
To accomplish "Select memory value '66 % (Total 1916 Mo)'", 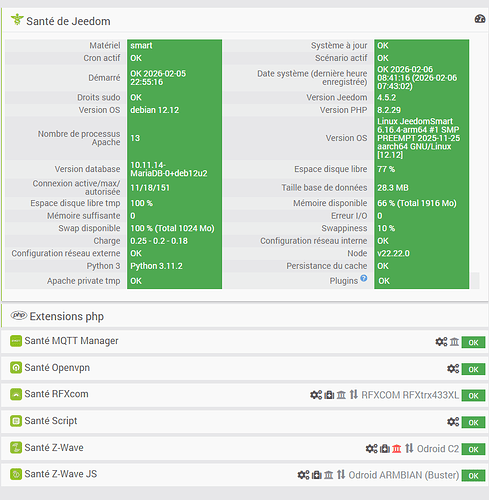I will coord(417,203).
